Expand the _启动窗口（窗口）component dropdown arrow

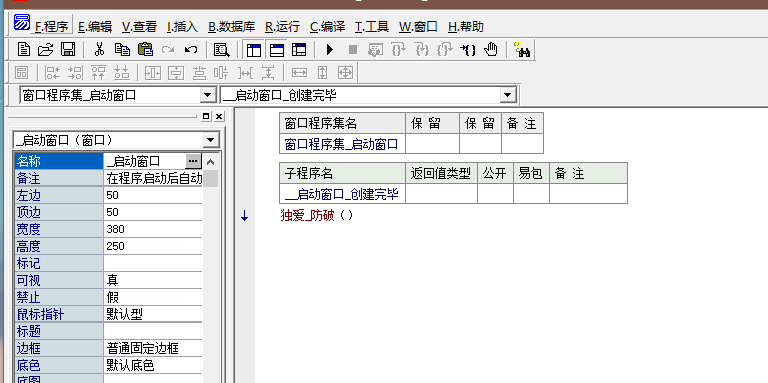pos(211,140)
